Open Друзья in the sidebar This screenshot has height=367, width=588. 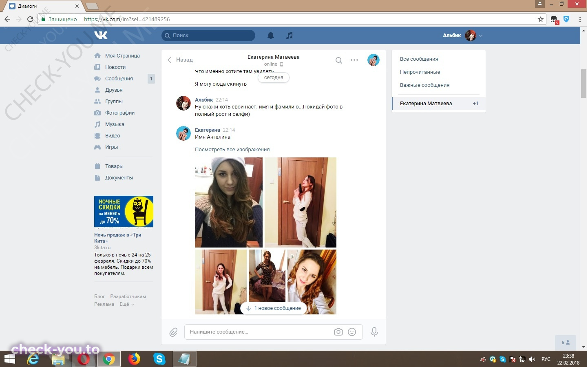[114, 90]
